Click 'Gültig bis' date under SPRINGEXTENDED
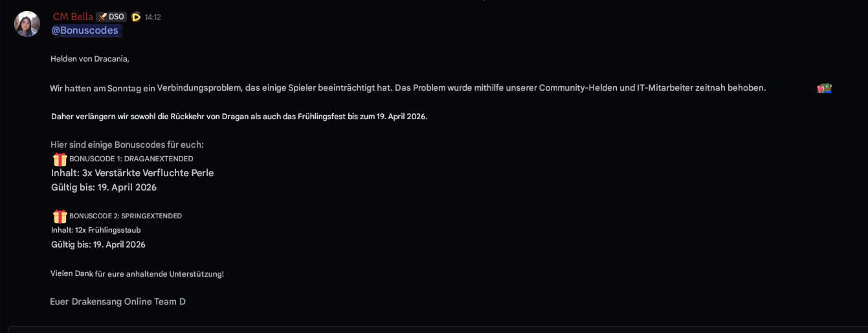 click(x=98, y=245)
